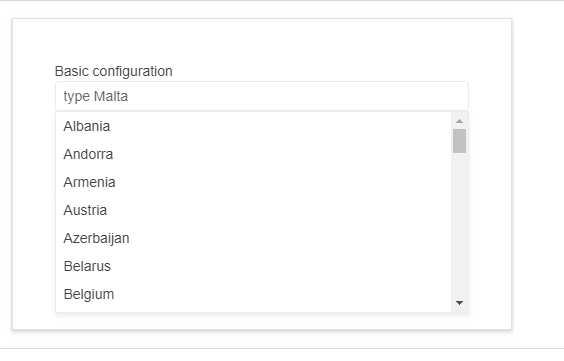Click the Basic configuration label

pyautogui.click(x=114, y=71)
